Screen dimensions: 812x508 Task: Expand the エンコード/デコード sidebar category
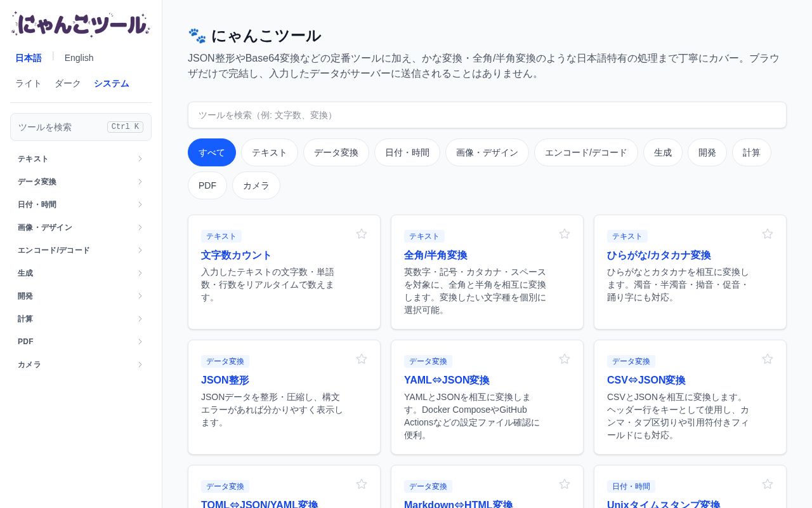point(81,250)
